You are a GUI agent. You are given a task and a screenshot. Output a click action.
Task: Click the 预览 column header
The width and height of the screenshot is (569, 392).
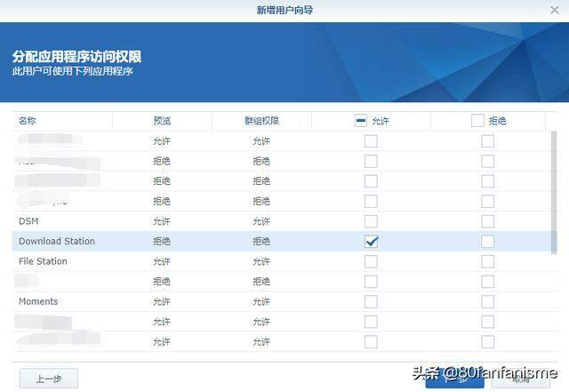pyautogui.click(x=162, y=121)
